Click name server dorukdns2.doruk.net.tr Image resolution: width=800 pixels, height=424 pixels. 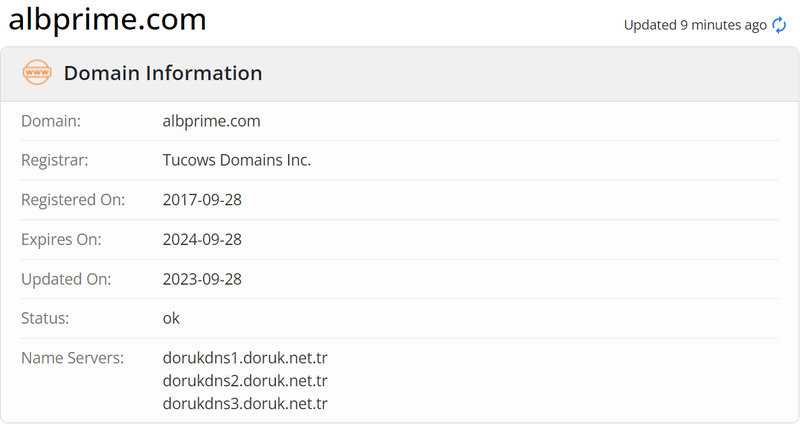tap(245, 381)
